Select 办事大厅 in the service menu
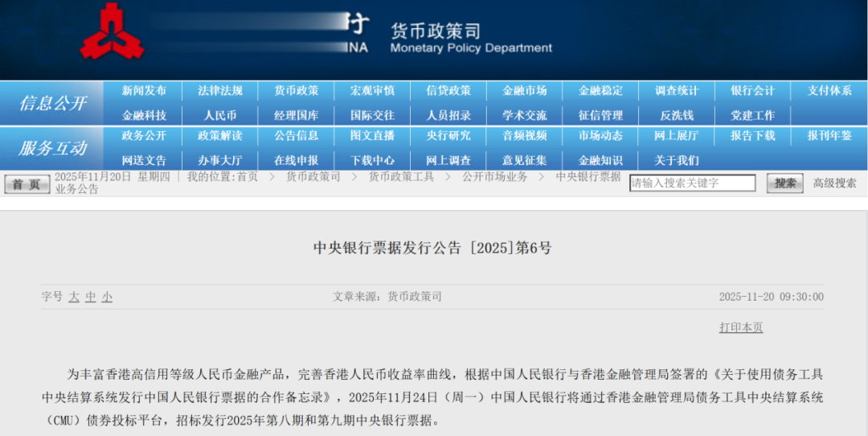Image resolution: width=868 pixels, height=436 pixels. point(220,161)
